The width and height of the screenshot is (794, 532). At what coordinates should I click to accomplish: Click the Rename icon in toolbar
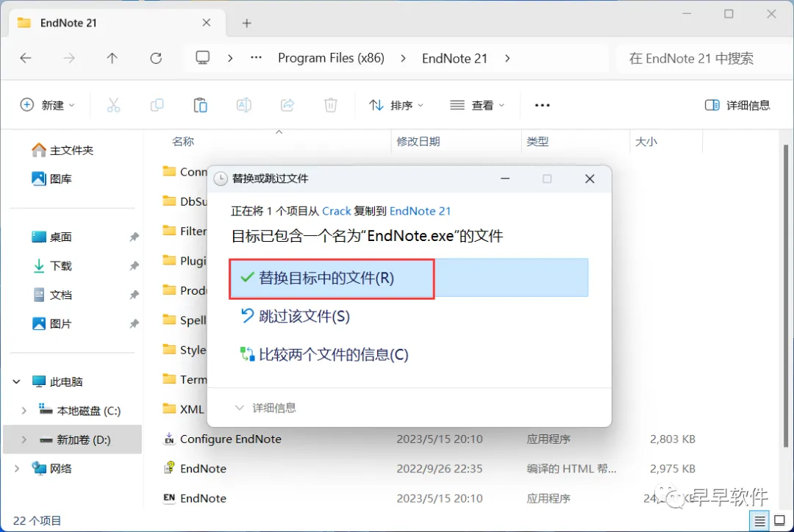pyautogui.click(x=243, y=105)
